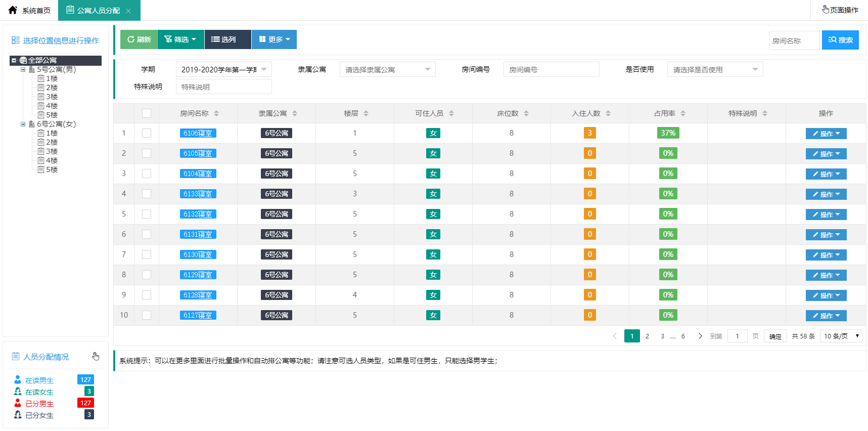Select 3楼 under 5号公寓(男)
Viewport: 868px width, 431px height.
click(x=52, y=97)
